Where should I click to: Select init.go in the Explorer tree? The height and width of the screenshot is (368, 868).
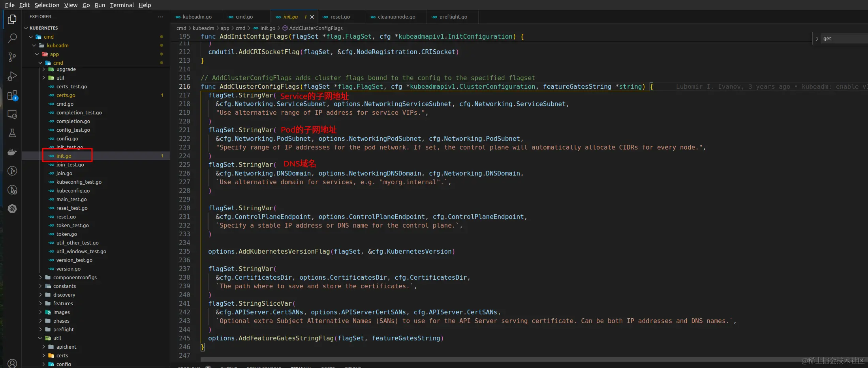96,156
